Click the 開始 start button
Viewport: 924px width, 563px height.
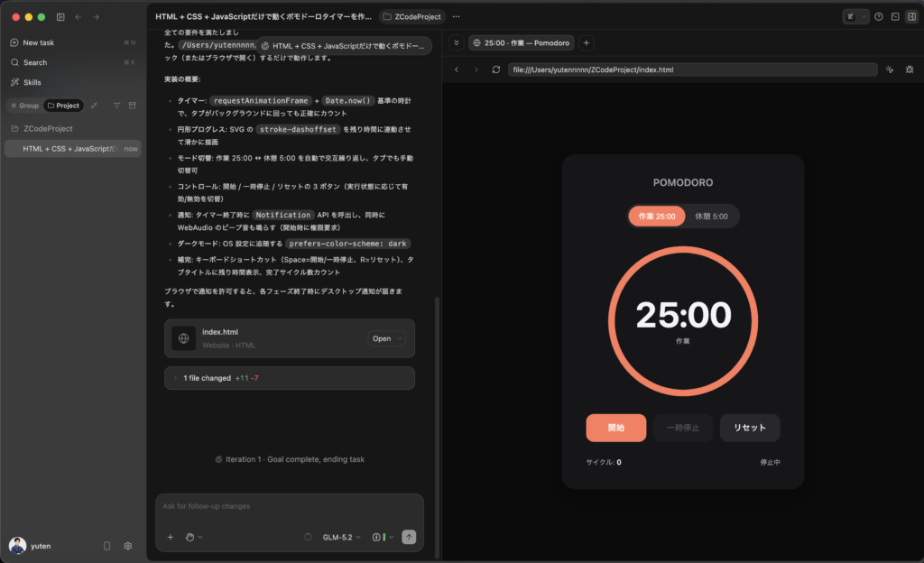coord(615,428)
